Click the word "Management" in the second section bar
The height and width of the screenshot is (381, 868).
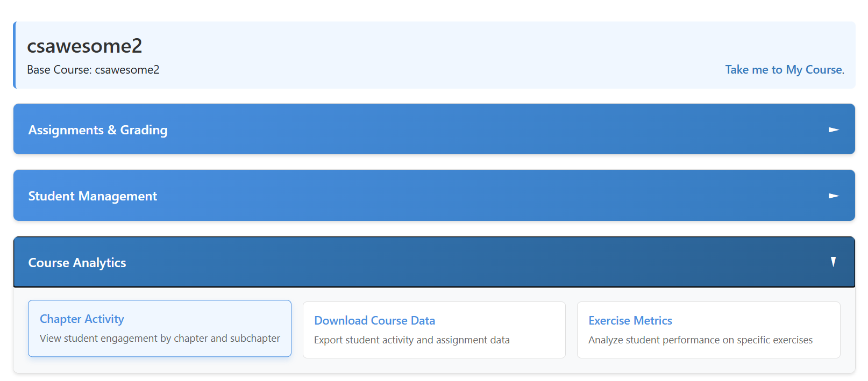click(x=118, y=197)
